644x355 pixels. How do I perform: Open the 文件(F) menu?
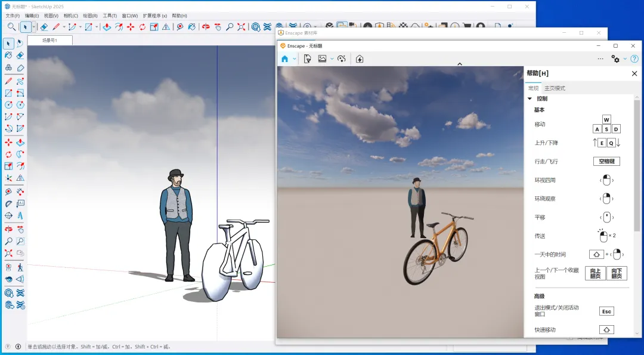13,16
